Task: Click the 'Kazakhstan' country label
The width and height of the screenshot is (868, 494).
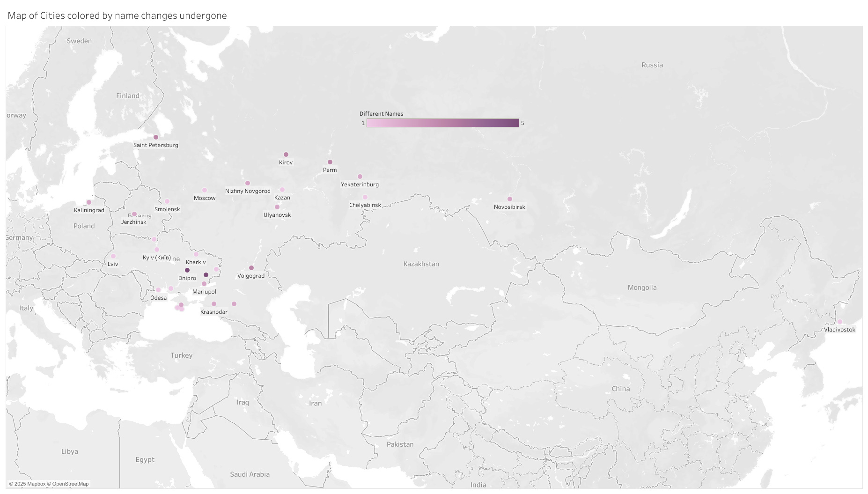Action: 421,264
